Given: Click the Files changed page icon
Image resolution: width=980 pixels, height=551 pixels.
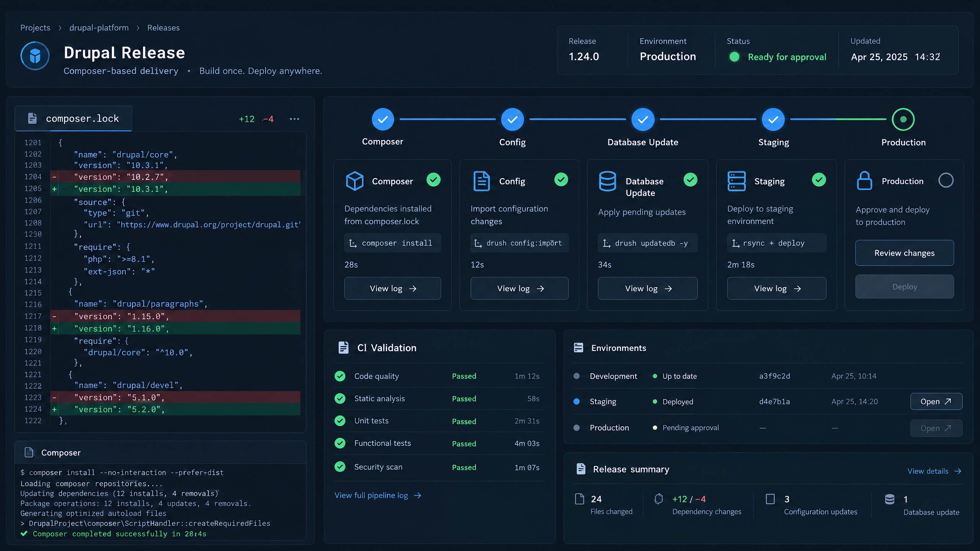Looking at the screenshot, I should click(580, 499).
